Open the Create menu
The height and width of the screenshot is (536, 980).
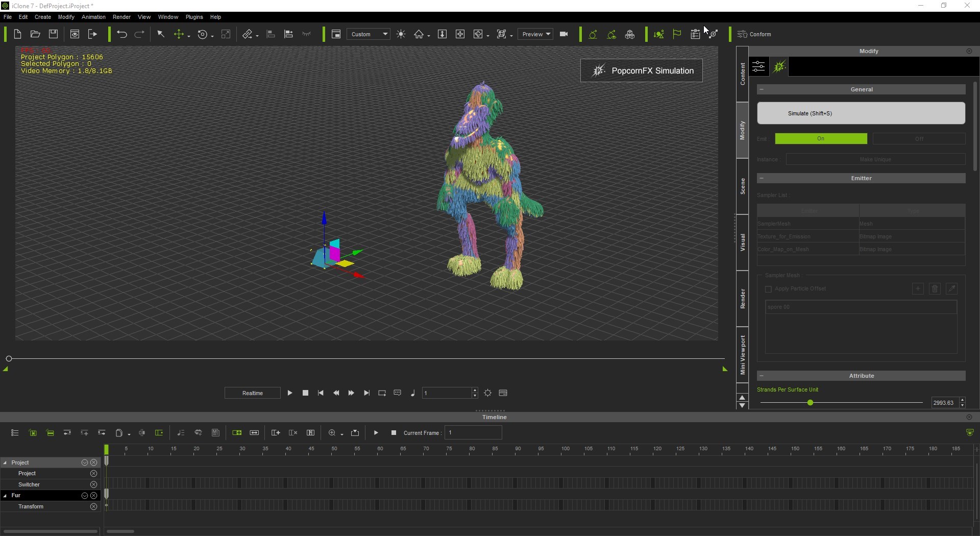tap(42, 17)
